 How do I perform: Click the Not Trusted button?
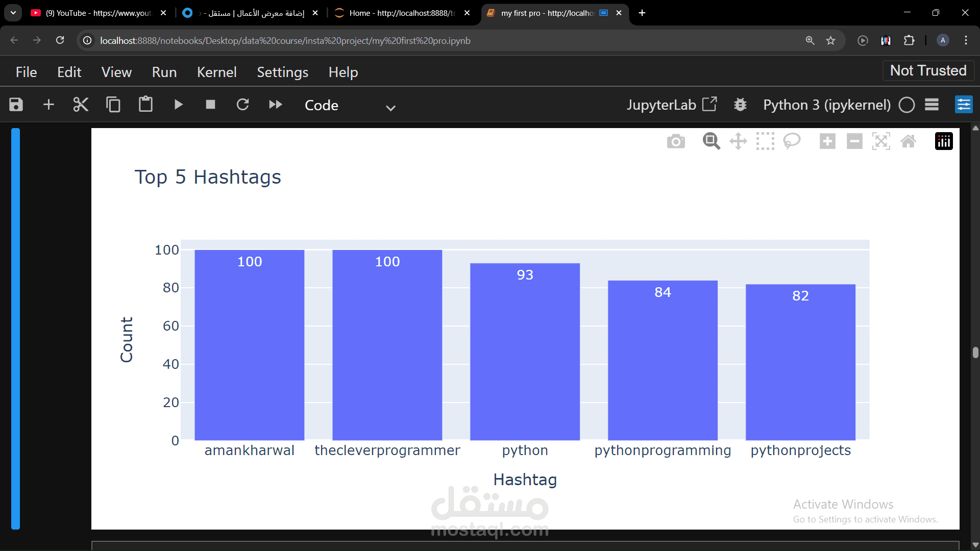(928, 70)
